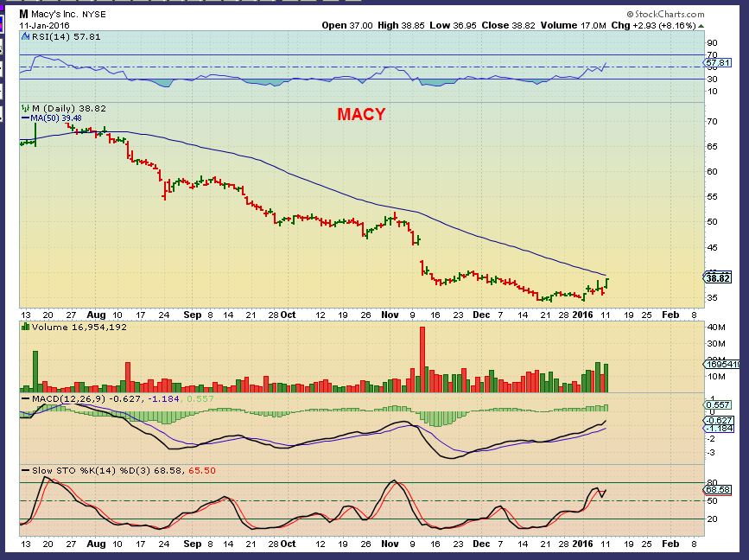Click the -1.184 MACD signal value tag
This screenshot has width=749, height=560.
point(719,428)
